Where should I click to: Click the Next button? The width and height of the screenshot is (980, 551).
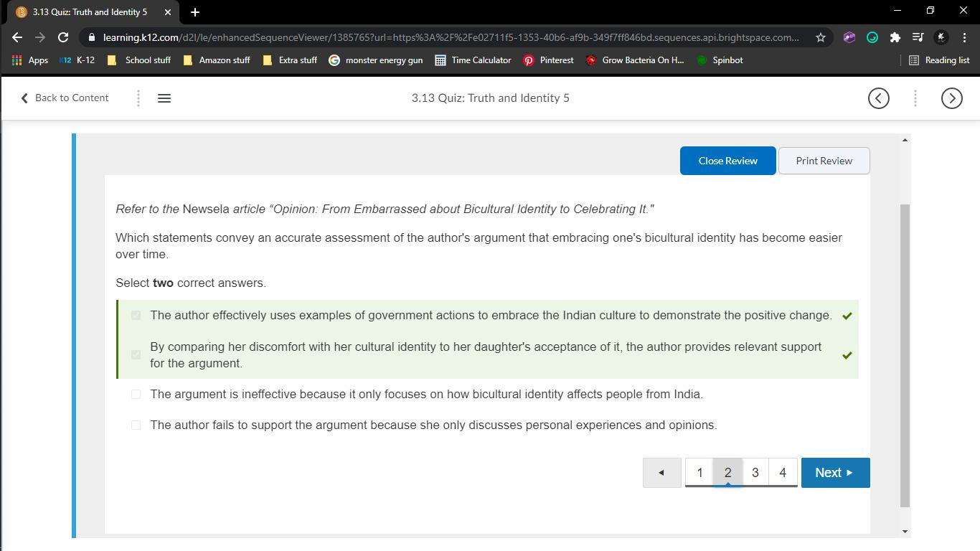(836, 473)
